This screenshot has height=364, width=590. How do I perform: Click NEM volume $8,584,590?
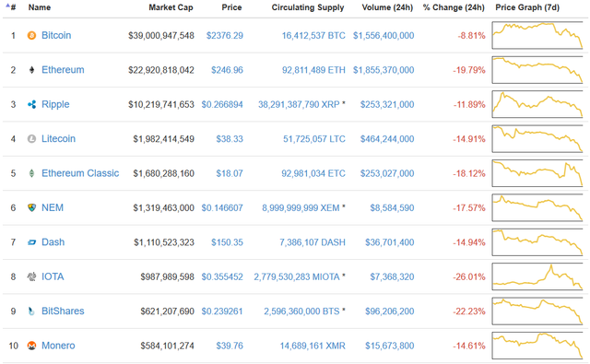click(x=392, y=208)
